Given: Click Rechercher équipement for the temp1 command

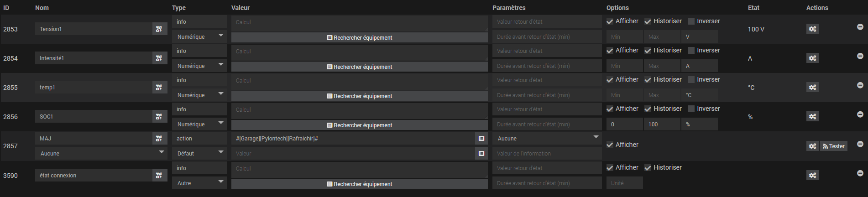Looking at the screenshot, I should tap(359, 96).
